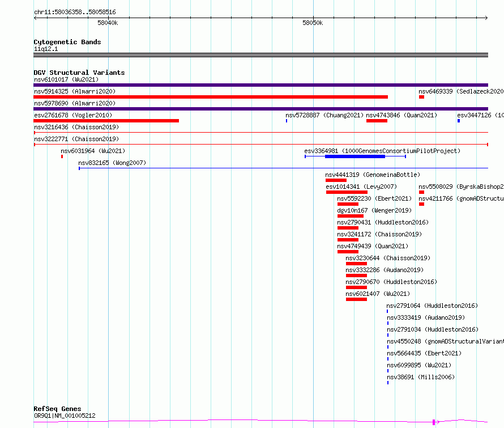The width and height of the screenshot is (504, 428).
Task: Click nsv3230644 (Chaisson2019) label
Action: point(388,258)
